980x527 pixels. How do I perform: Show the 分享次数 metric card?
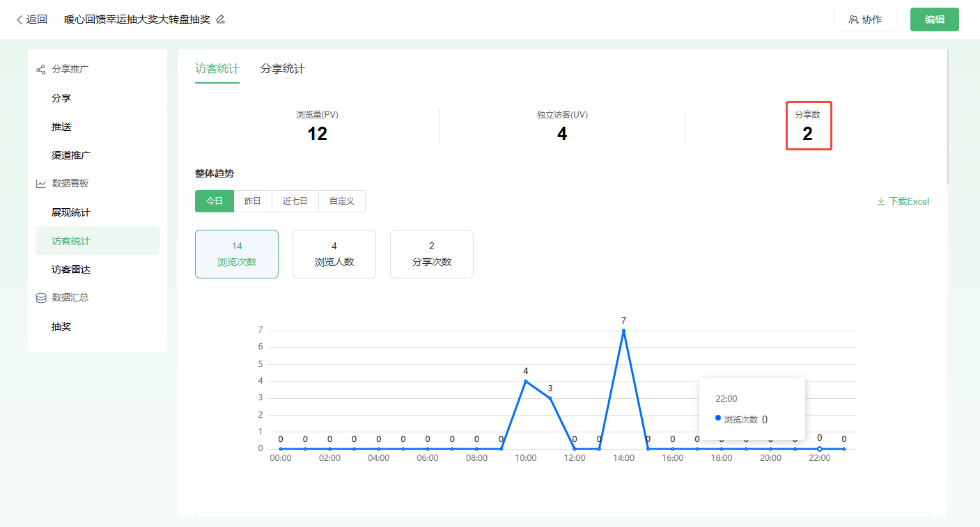pyautogui.click(x=432, y=254)
